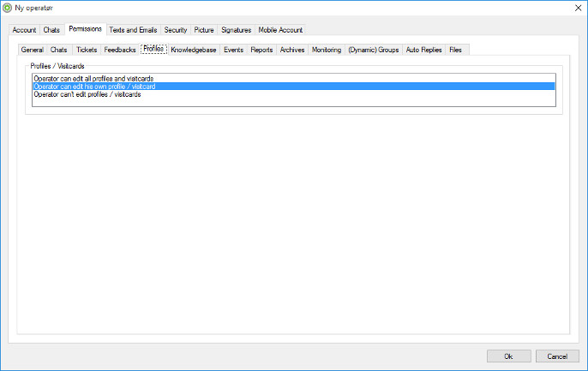Open the Chats permissions sub-tab
The image size is (588, 371).
pyautogui.click(x=59, y=50)
